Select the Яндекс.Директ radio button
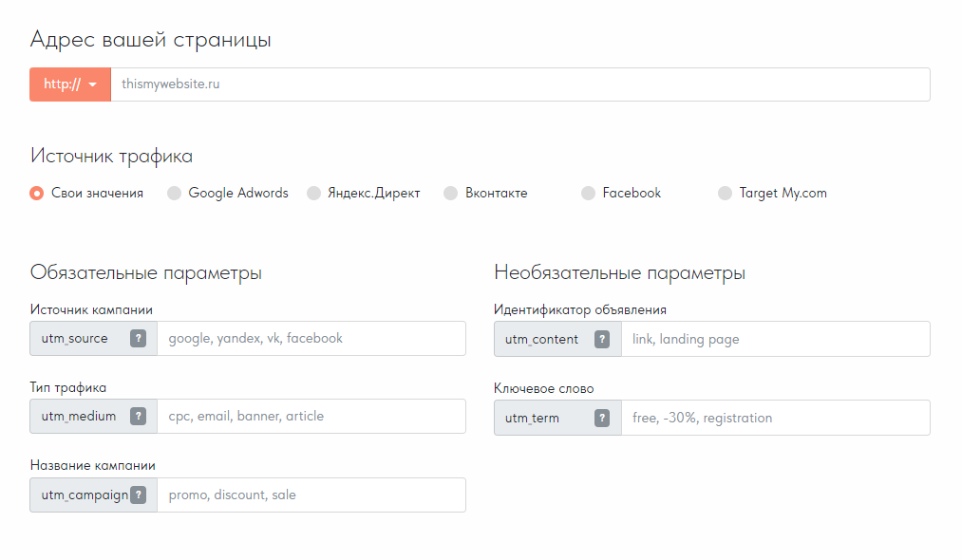Screen dimensions: 962x560 pyautogui.click(x=314, y=194)
